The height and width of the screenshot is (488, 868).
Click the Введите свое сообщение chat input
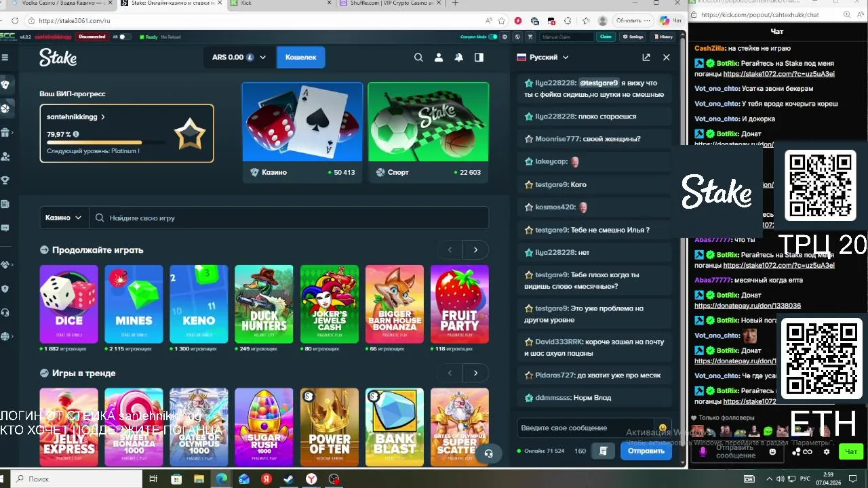coord(585,428)
